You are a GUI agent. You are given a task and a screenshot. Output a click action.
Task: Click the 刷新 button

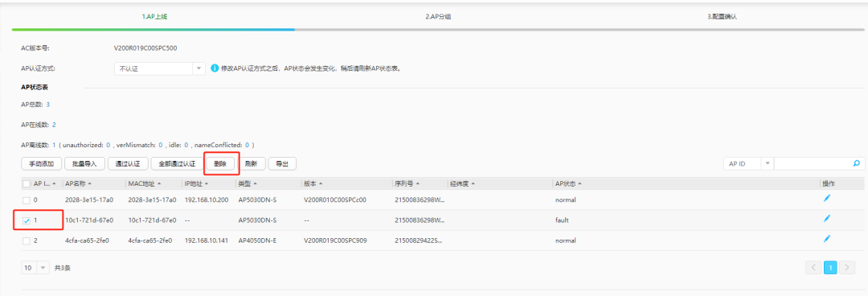pos(251,163)
